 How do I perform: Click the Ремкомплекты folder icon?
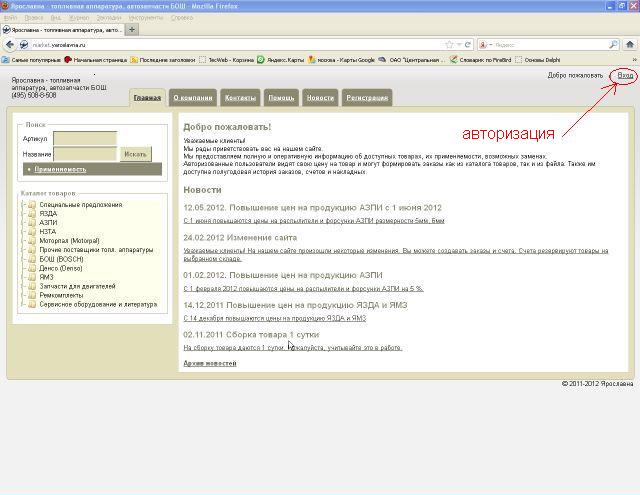tap(33, 295)
